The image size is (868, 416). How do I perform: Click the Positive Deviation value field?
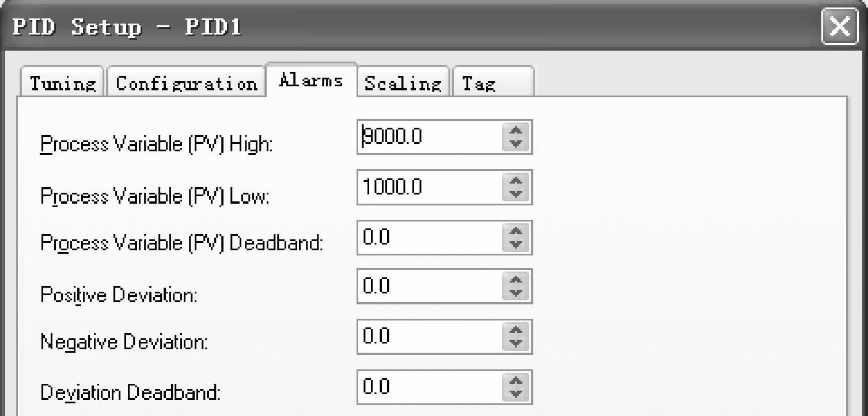coord(430,286)
